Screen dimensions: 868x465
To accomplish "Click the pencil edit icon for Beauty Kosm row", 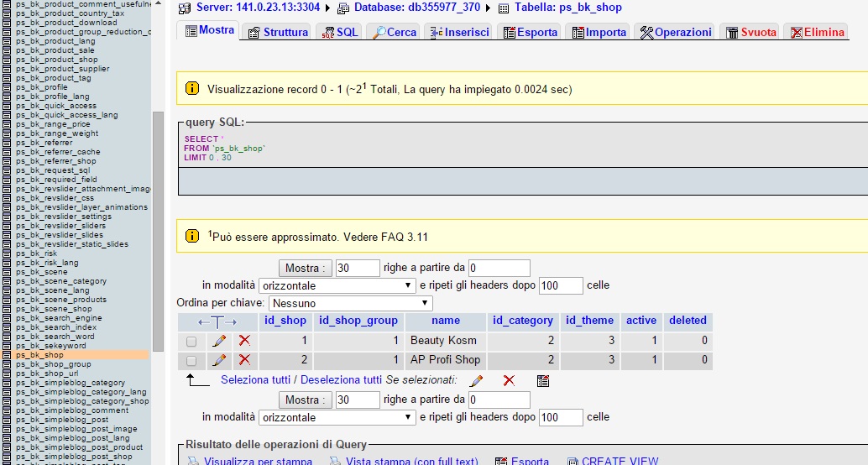I will 219,341.
